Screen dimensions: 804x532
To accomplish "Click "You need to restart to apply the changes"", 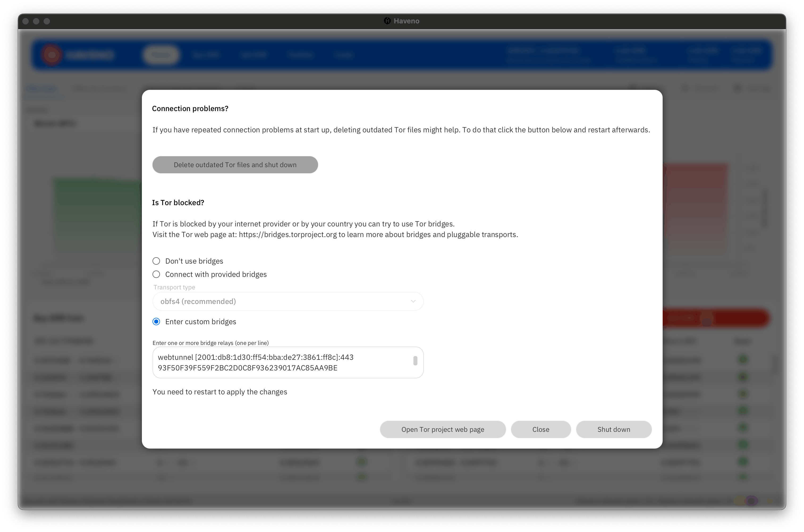I will (x=219, y=392).
